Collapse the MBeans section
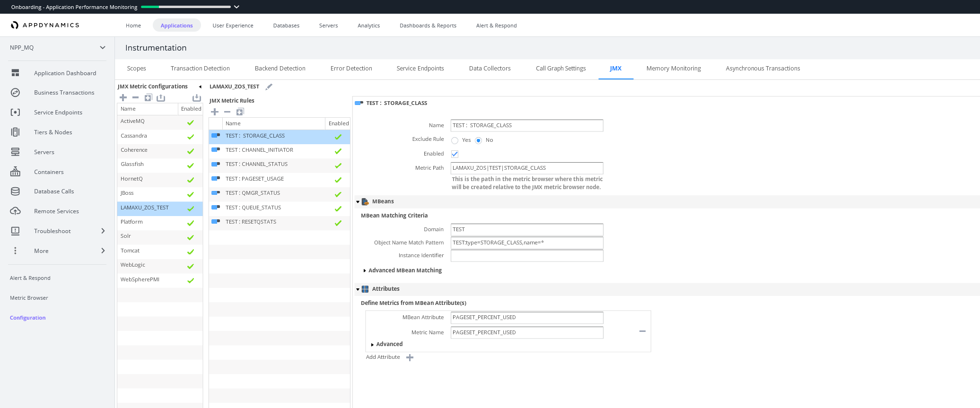 coord(358,202)
